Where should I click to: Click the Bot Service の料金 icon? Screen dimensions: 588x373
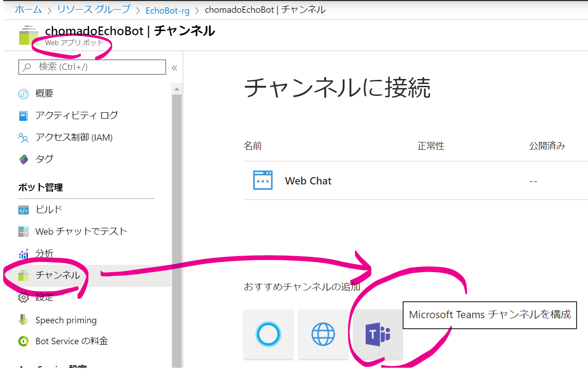(23, 341)
